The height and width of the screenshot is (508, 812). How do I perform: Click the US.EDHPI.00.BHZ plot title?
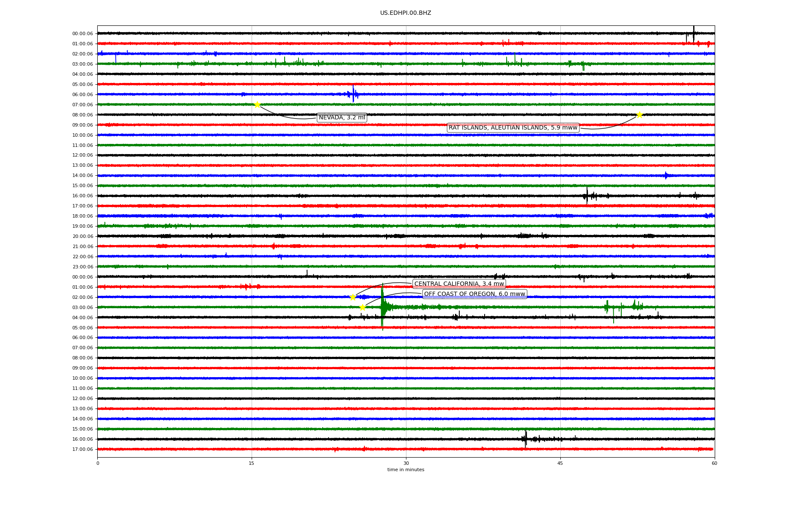[406, 13]
